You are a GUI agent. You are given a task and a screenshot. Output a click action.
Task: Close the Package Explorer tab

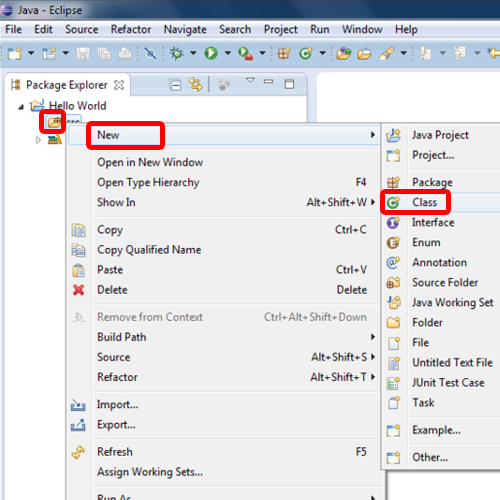click(x=119, y=85)
